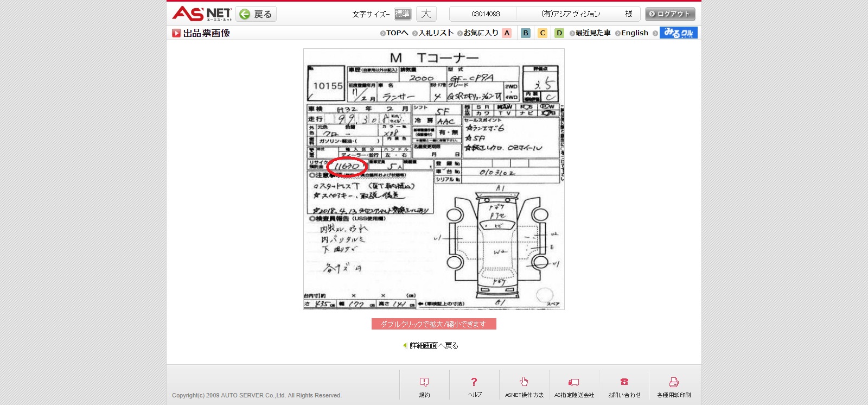Open the ヘルプ help question mark
The width and height of the screenshot is (868, 405).
[x=474, y=383]
